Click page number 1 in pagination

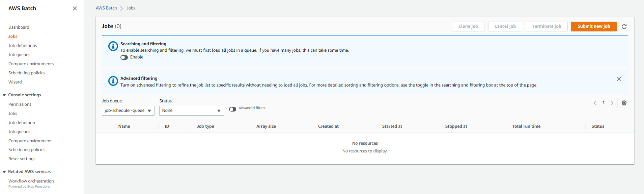[x=604, y=103]
